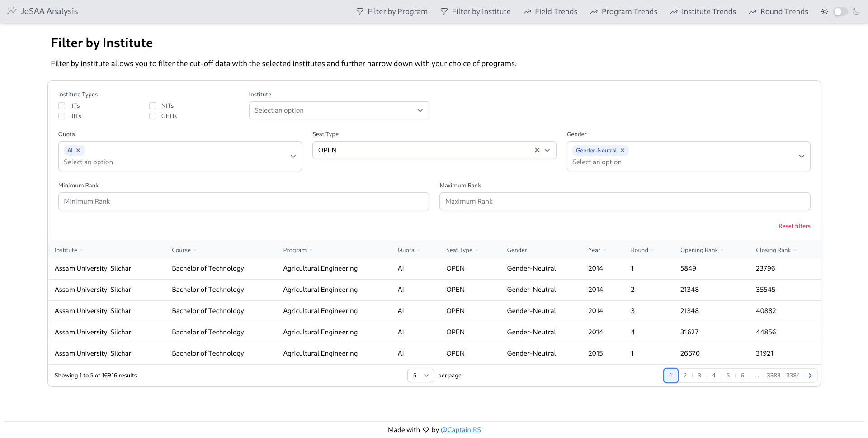Click the trend icon beside Field Trends
Image resolution: width=868 pixels, height=438 pixels.
528,11
